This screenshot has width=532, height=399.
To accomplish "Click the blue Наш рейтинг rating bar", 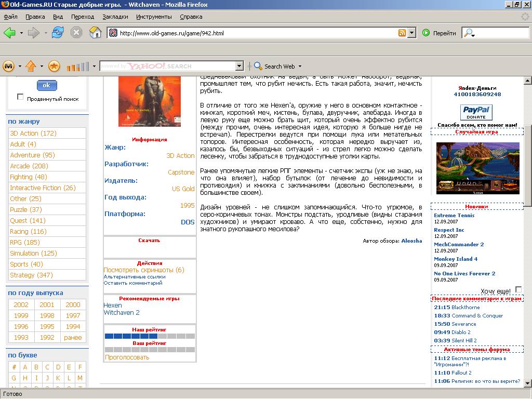I will [x=131, y=336].
